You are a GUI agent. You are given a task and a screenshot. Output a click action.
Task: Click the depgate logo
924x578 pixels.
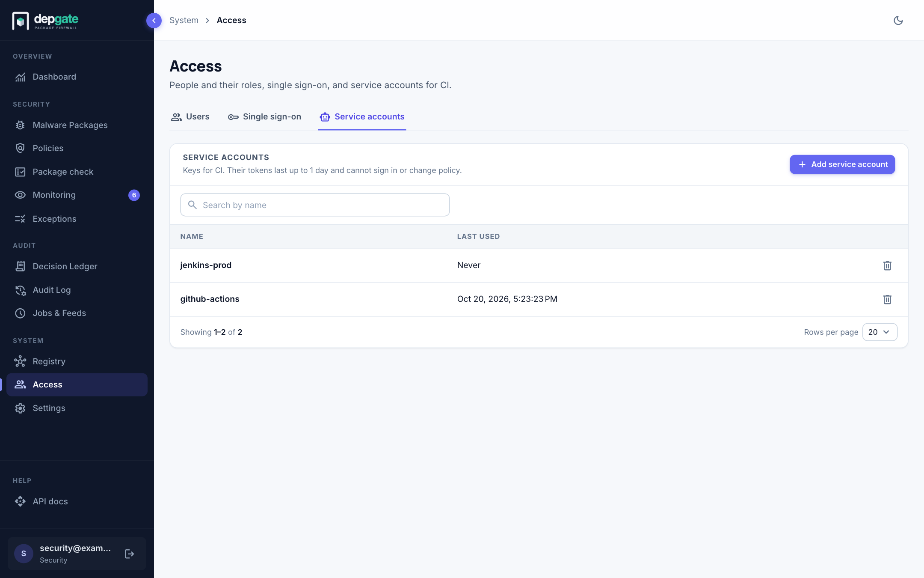coord(45,21)
